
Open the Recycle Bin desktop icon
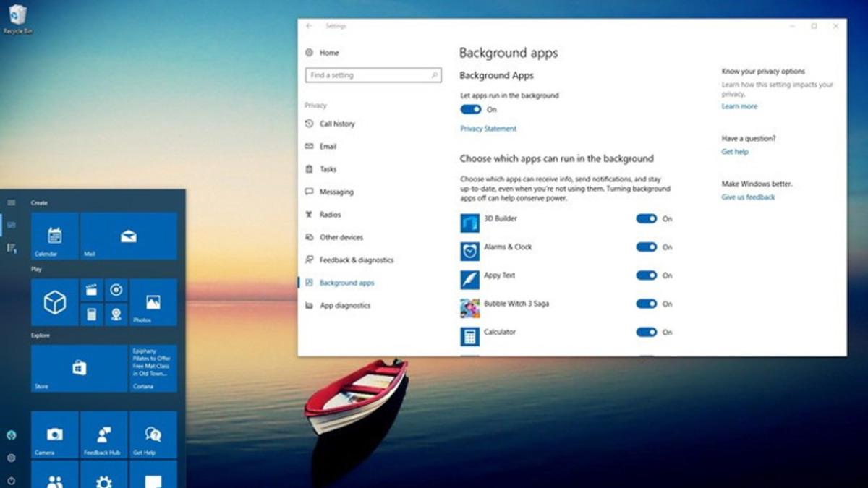pos(17,17)
